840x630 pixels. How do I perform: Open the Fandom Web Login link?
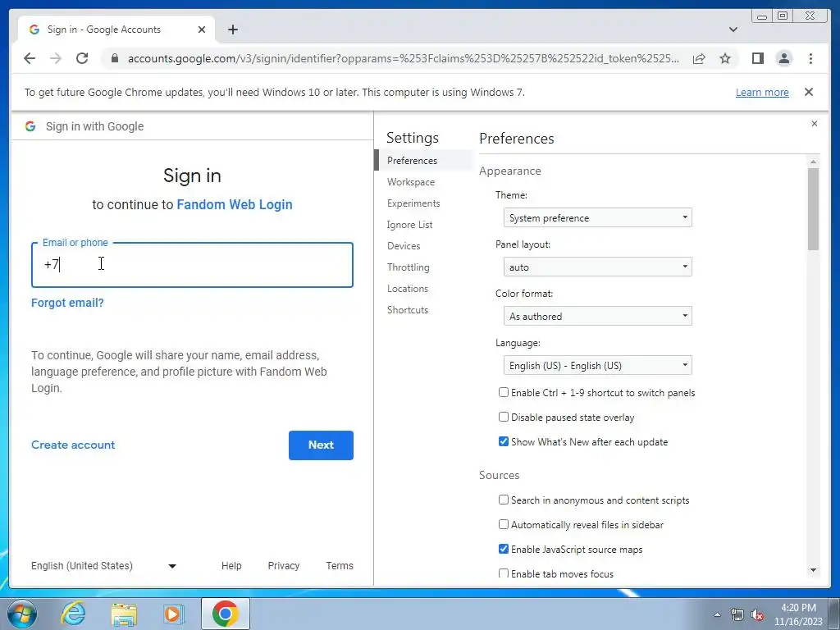coord(235,204)
